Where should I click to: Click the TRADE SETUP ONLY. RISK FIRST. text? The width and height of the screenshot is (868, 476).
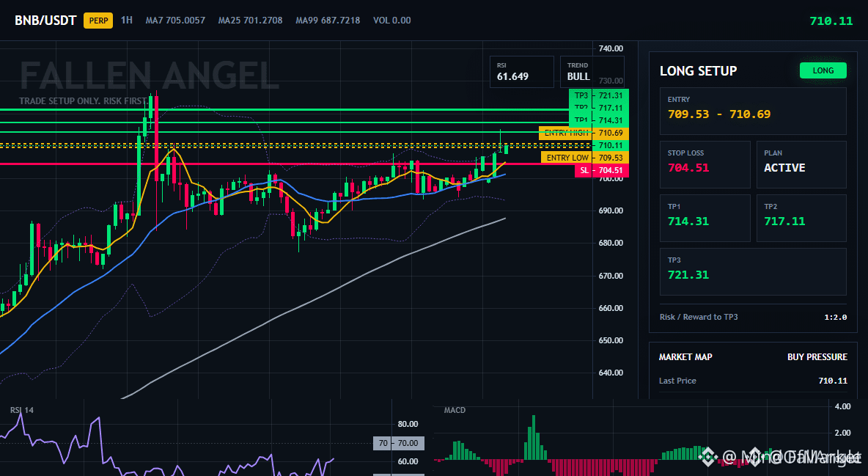coord(83,101)
